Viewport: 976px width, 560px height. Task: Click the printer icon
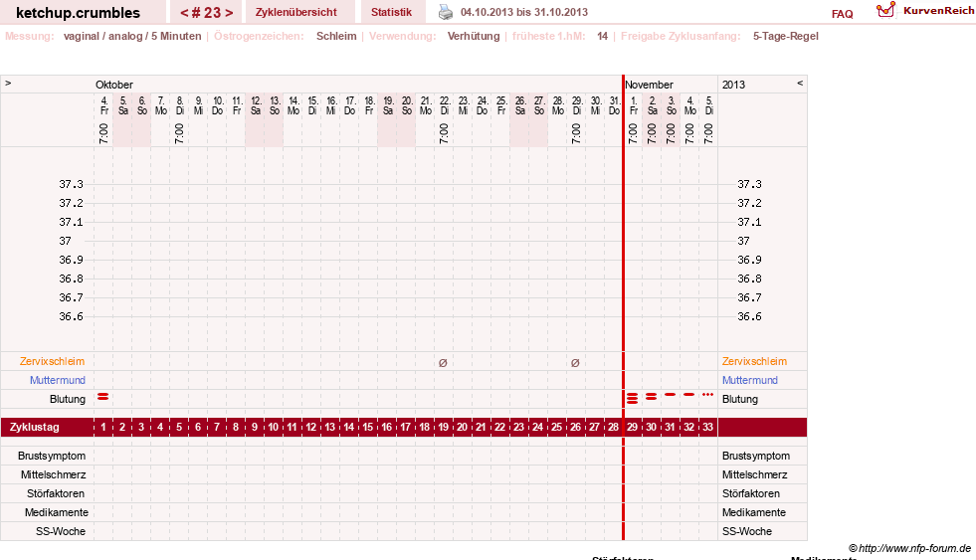click(445, 12)
